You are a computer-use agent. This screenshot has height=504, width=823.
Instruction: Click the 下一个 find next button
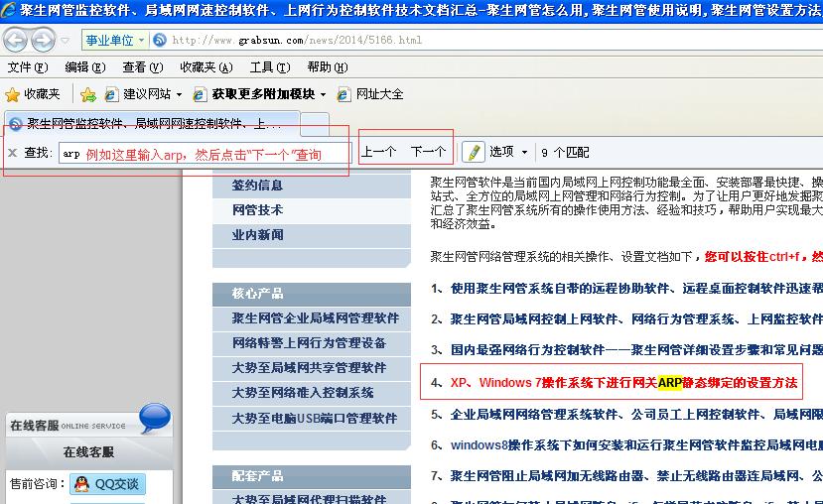pos(428,152)
